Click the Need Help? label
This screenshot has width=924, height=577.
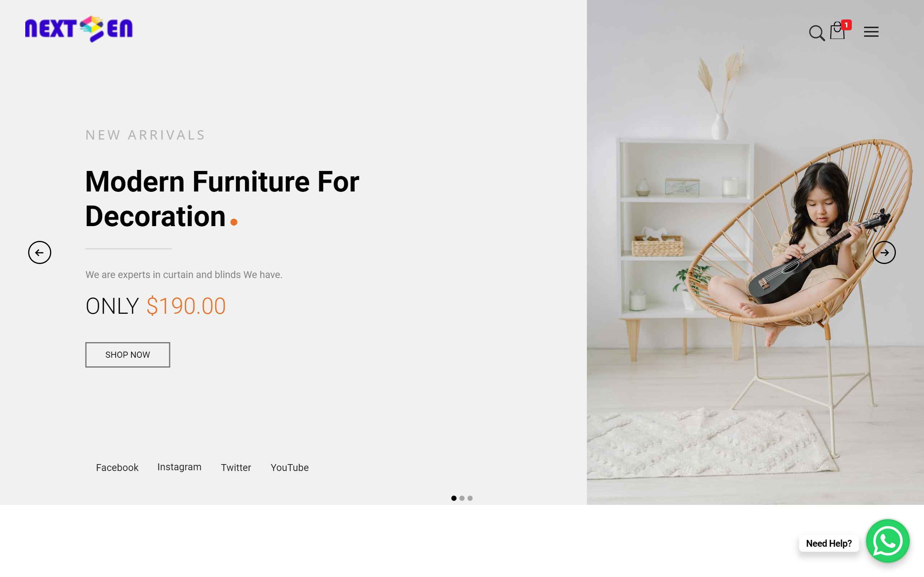pos(829,543)
